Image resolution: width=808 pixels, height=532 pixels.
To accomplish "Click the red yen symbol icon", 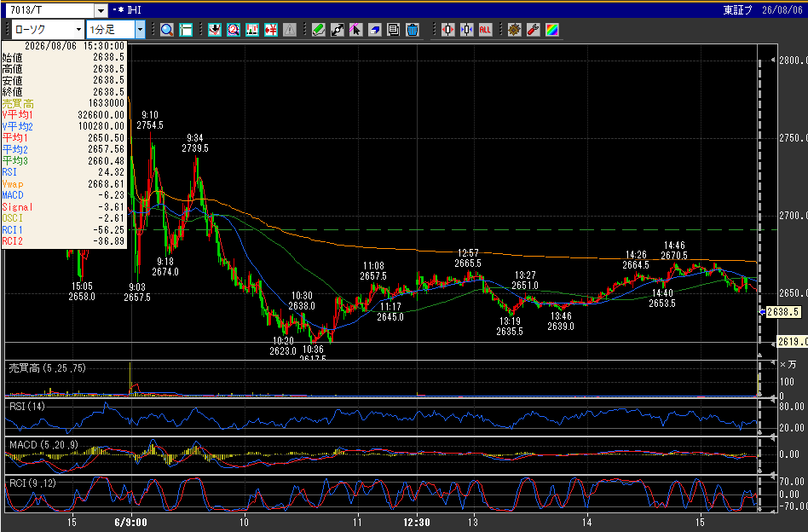I will click(x=270, y=30).
